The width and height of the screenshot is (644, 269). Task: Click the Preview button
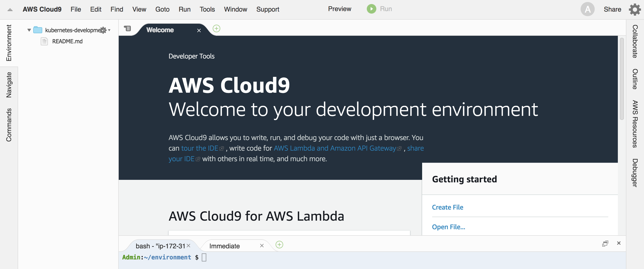pyautogui.click(x=339, y=9)
